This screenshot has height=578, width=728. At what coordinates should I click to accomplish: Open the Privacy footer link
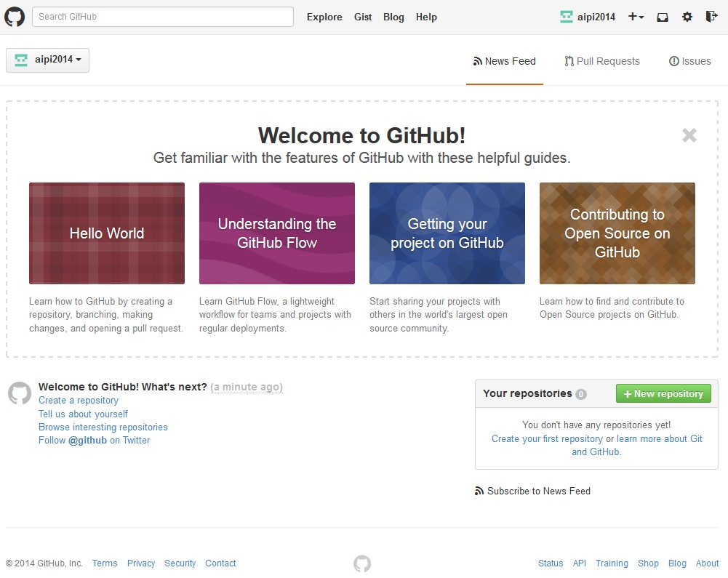141,563
